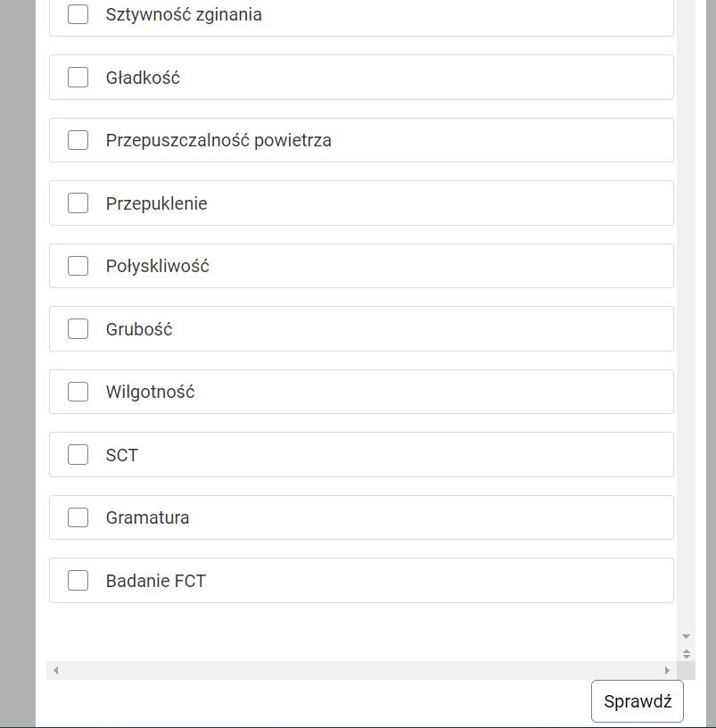Screen dimensions: 716x728
Task: Check the Grubość option
Action: [78, 329]
